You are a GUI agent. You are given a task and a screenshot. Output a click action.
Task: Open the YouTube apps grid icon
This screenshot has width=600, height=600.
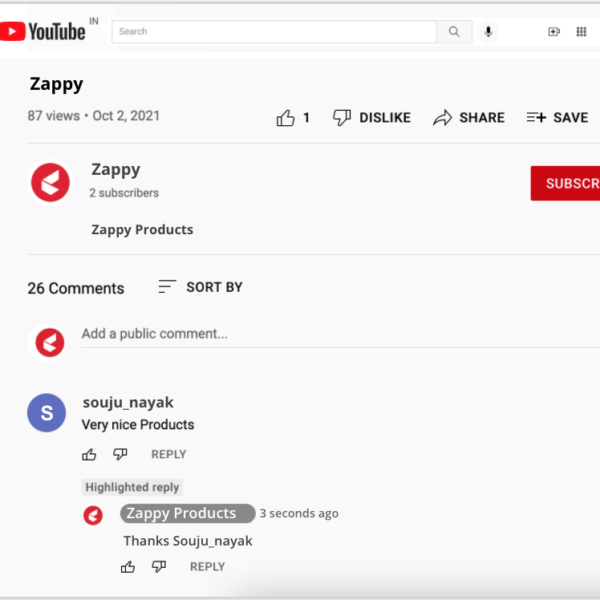[581, 32]
